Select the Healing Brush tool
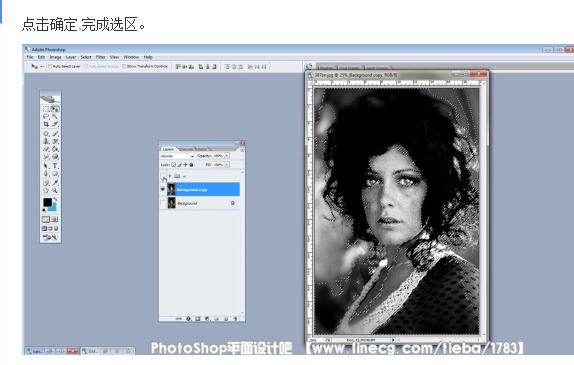Viewport: 574px width, 365px height. click(46, 134)
